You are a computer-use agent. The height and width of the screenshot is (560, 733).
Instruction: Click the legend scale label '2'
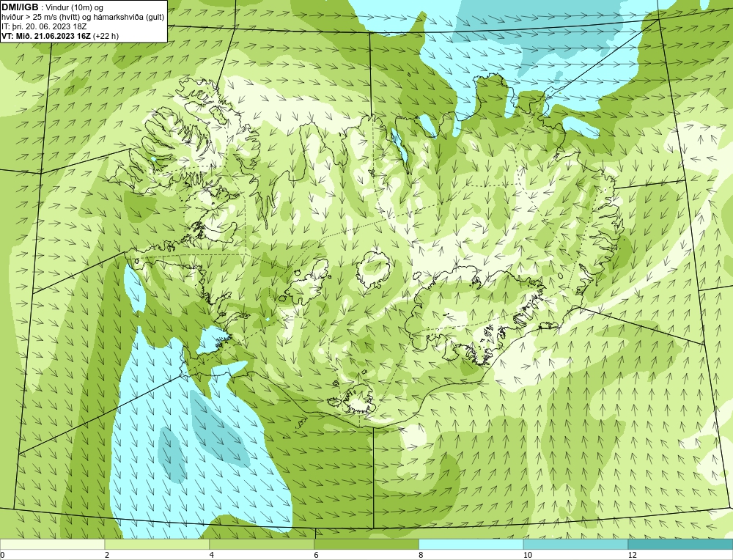click(107, 555)
